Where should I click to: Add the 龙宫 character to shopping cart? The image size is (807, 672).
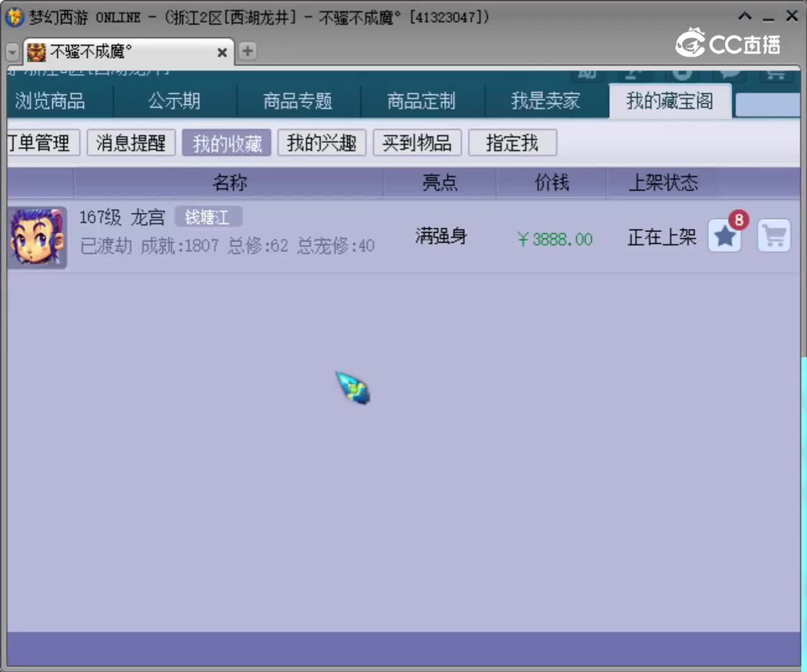pos(774,236)
